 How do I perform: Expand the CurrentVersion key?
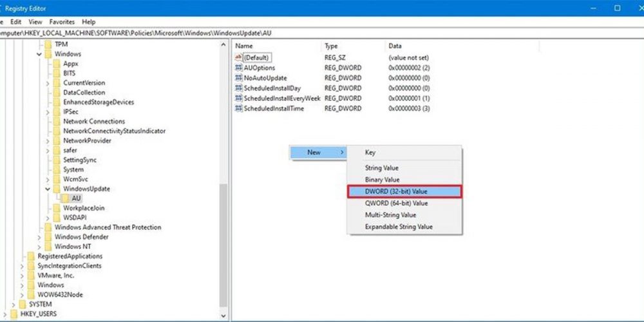(x=48, y=83)
